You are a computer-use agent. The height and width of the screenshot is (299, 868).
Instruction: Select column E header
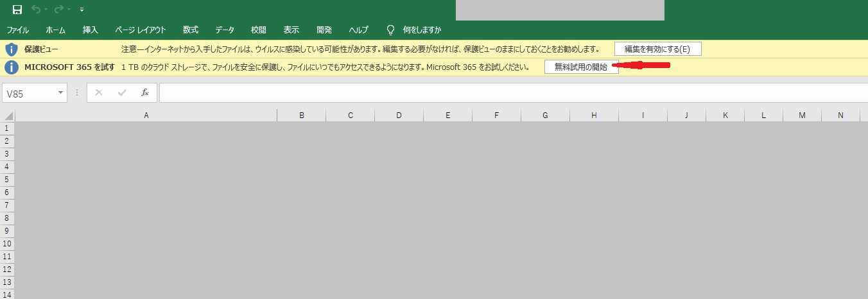pyautogui.click(x=448, y=115)
